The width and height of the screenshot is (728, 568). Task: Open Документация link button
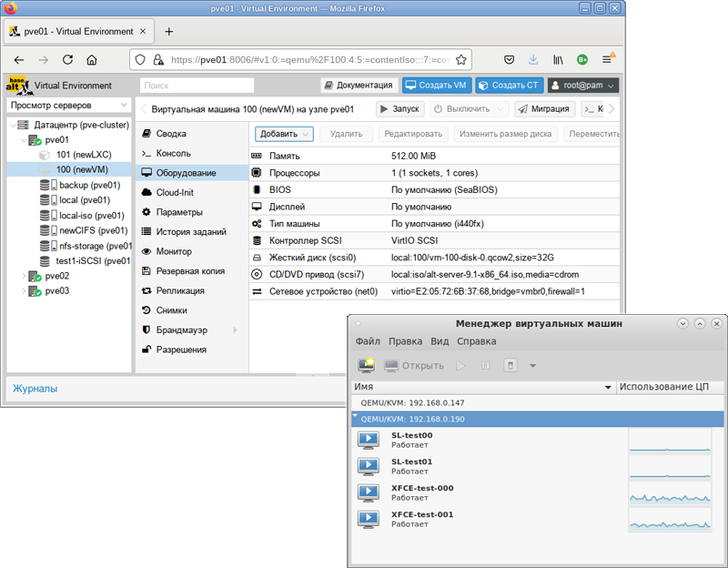359,85
